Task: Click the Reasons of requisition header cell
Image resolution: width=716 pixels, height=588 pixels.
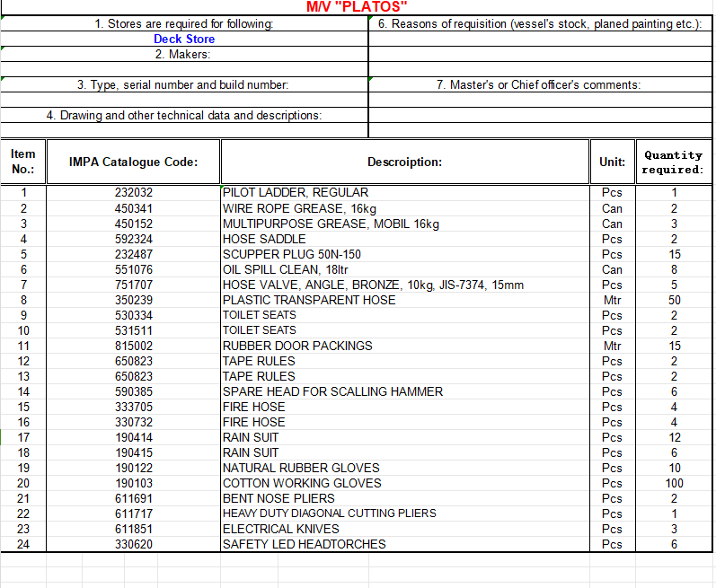Action: tap(539, 23)
